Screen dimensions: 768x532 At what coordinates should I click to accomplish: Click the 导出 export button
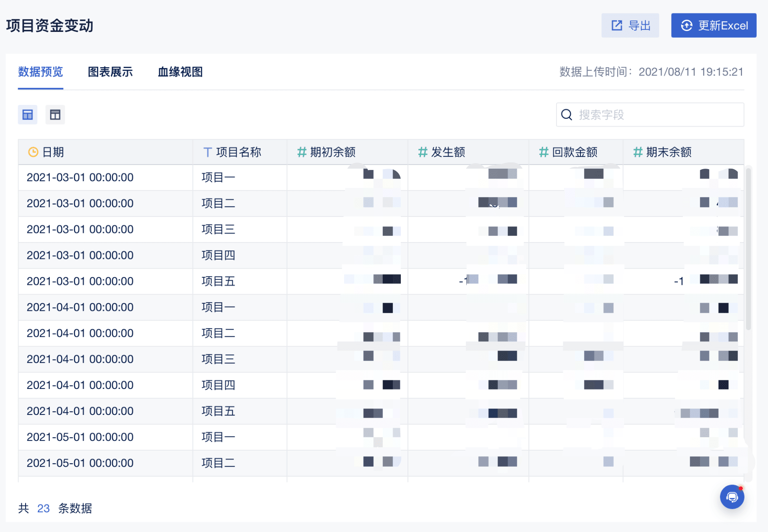click(630, 26)
